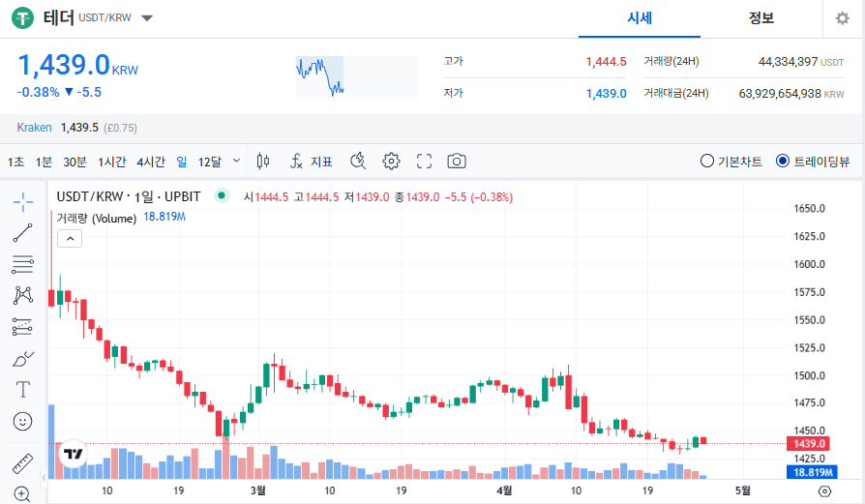The image size is (865, 504).
Task: Select the trend line drawing tool
Action: coord(22,233)
